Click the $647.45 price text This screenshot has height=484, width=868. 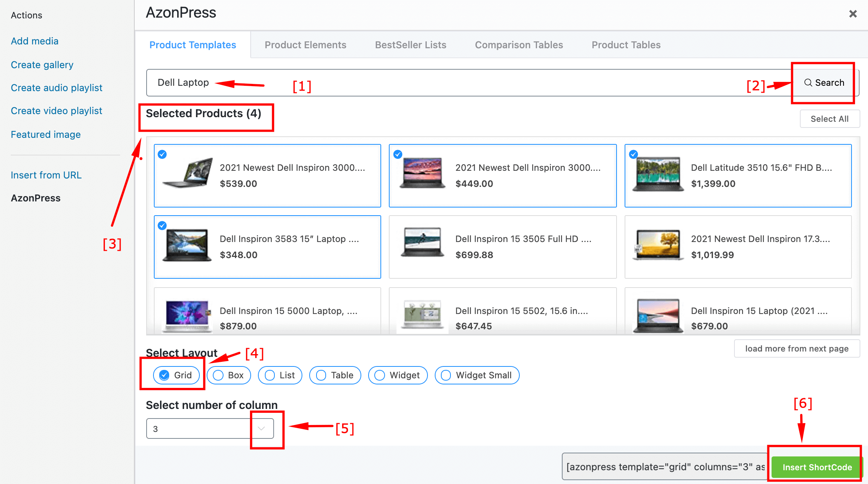click(x=474, y=326)
